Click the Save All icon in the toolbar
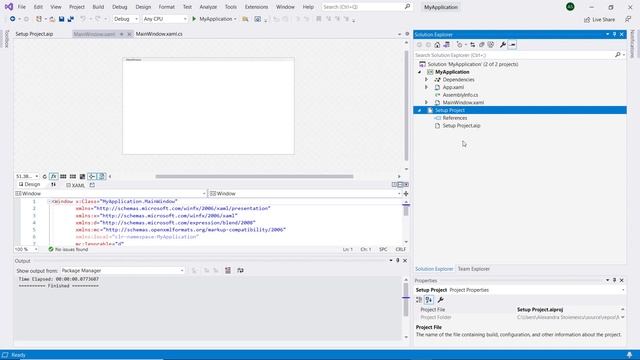 tap(71, 19)
